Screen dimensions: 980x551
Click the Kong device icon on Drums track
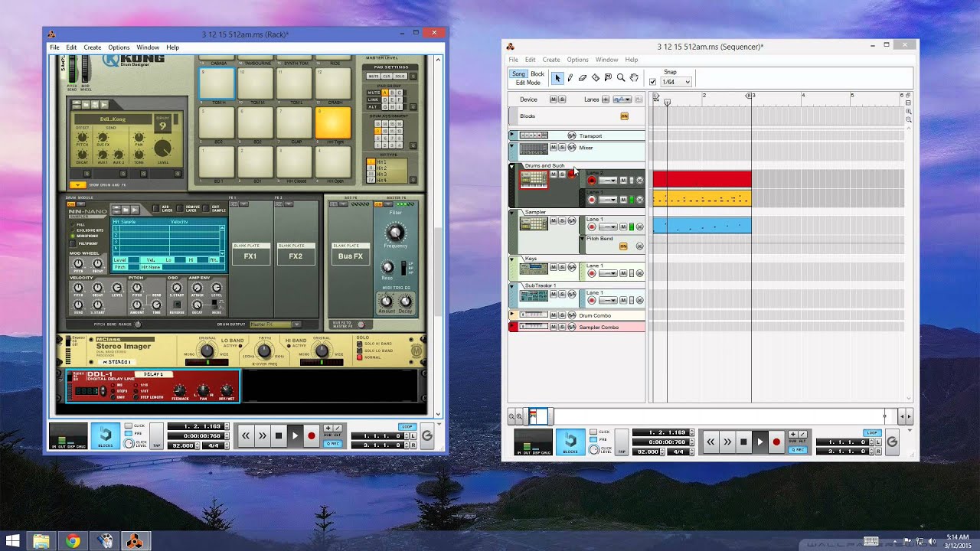click(x=534, y=180)
